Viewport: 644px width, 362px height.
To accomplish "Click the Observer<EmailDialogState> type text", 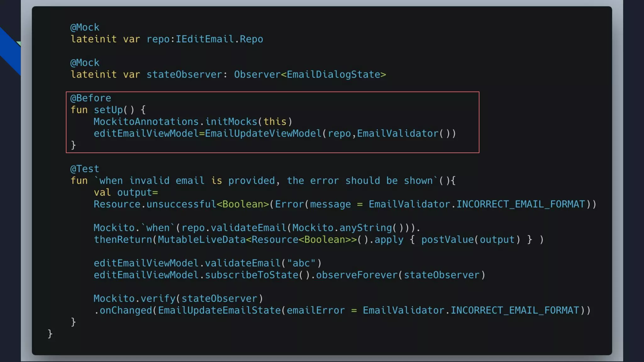I will tap(310, 74).
